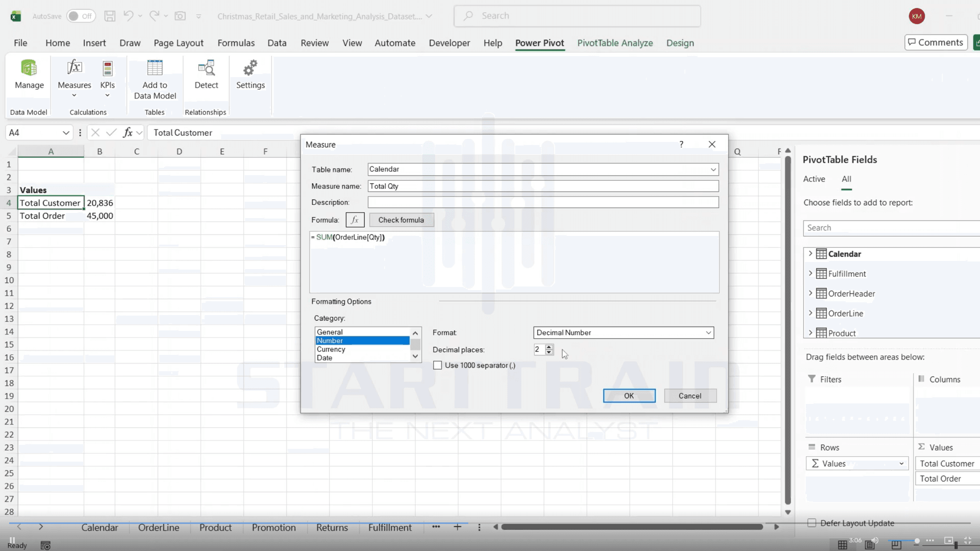Click the Undo arrow icon
This screenshot has height=551, width=980.
click(128, 16)
